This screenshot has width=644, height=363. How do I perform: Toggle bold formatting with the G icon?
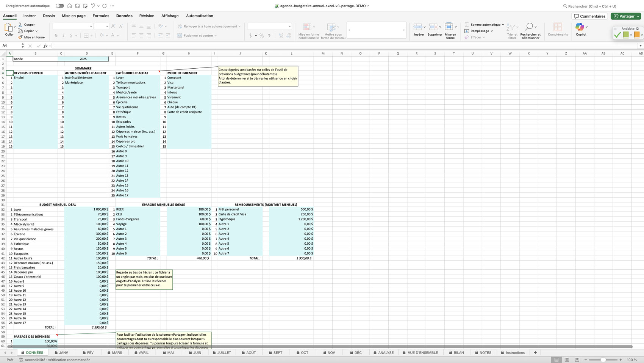click(56, 35)
